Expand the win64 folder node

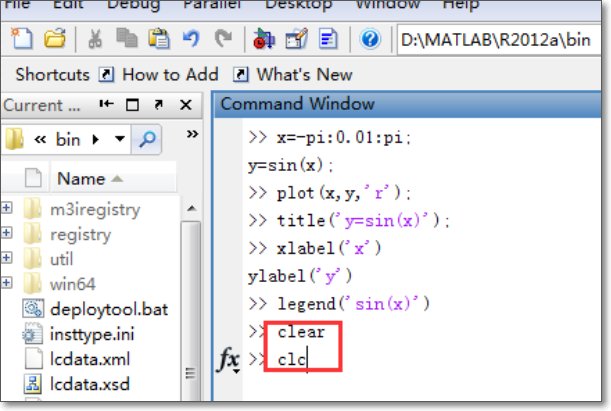(x=7, y=284)
